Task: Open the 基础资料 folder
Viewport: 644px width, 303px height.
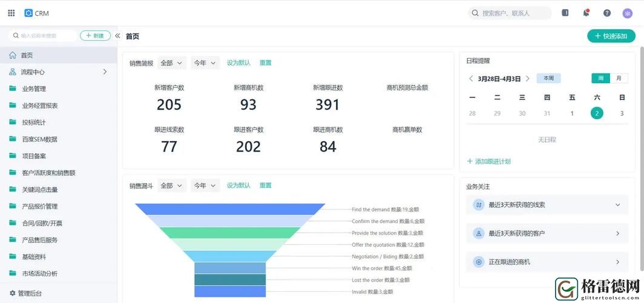Action: tap(13, 256)
